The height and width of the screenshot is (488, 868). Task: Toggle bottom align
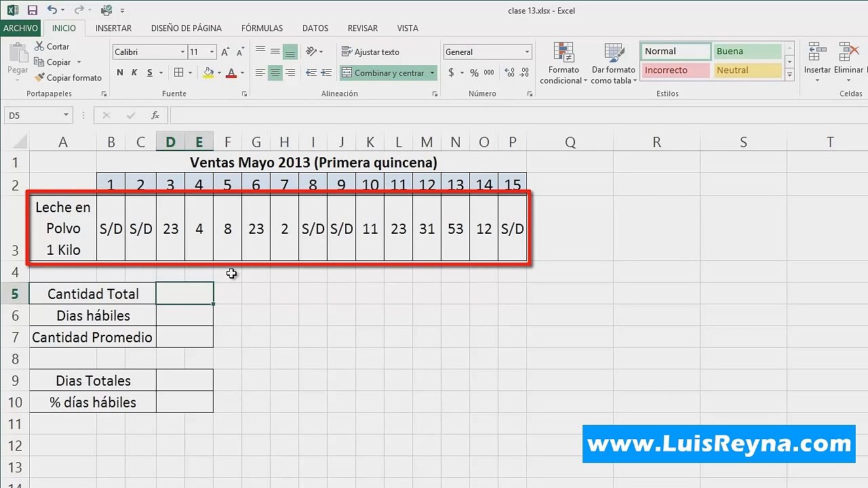290,52
